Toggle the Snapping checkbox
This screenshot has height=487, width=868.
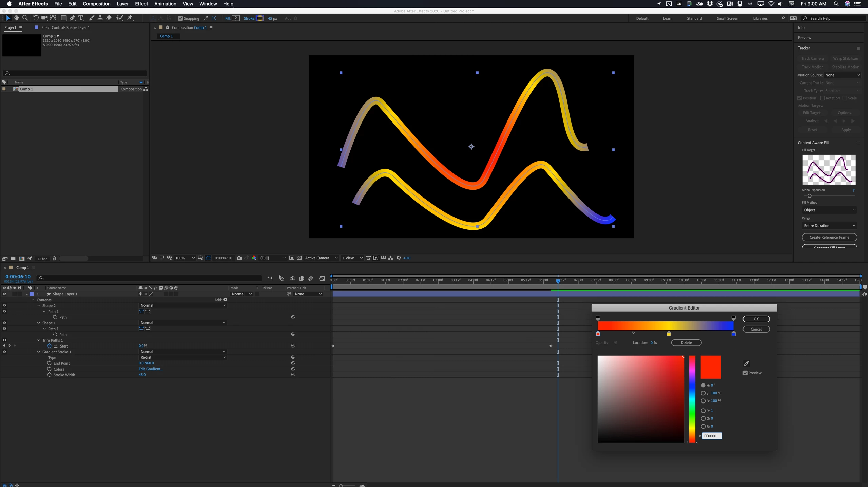coord(180,18)
